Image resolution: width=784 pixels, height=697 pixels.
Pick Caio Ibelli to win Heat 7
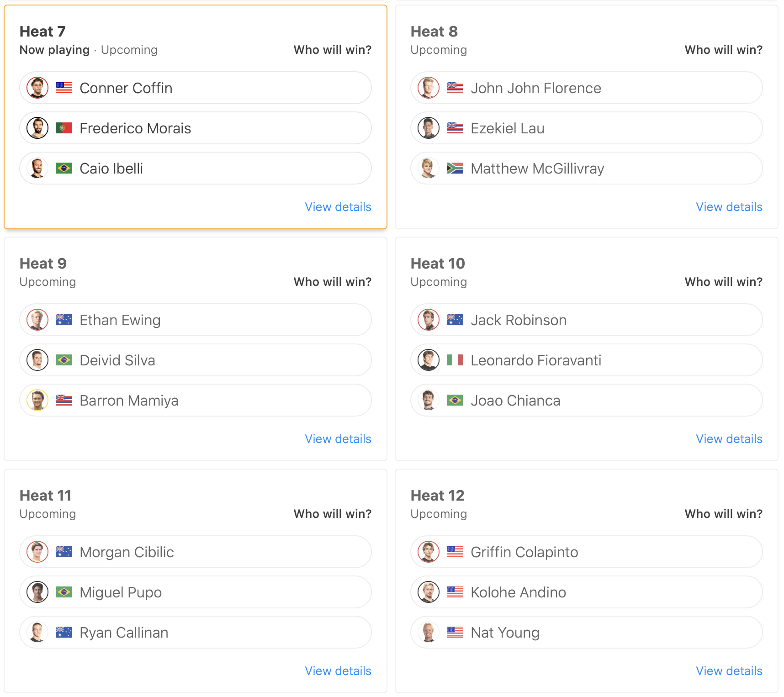[x=196, y=168]
